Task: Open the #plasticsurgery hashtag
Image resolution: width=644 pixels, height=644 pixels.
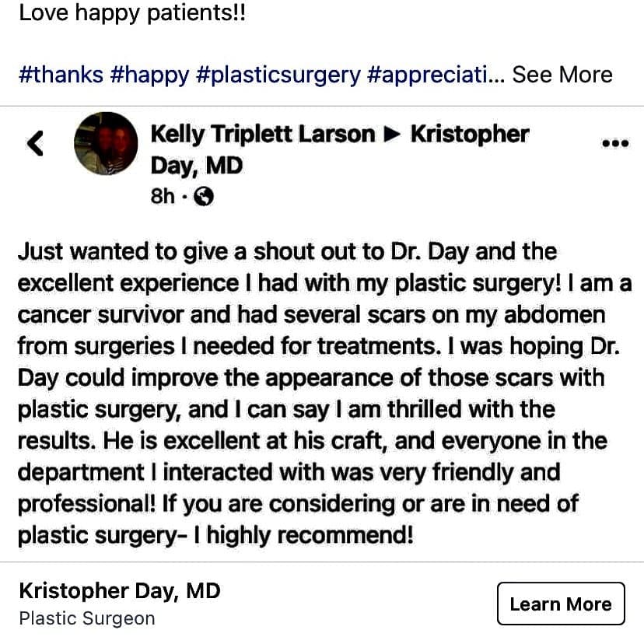Action: [278, 76]
